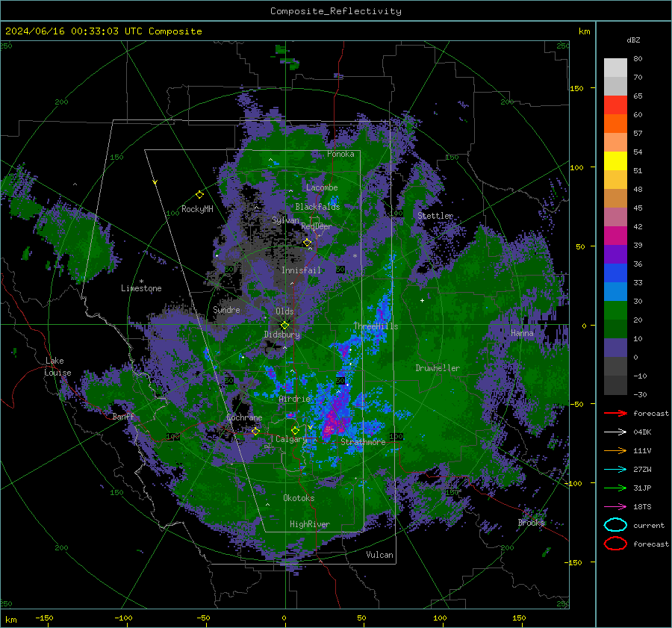Click the Calgary label on the map
This screenshot has width=672, height=628.
click(x=291, y=439)
